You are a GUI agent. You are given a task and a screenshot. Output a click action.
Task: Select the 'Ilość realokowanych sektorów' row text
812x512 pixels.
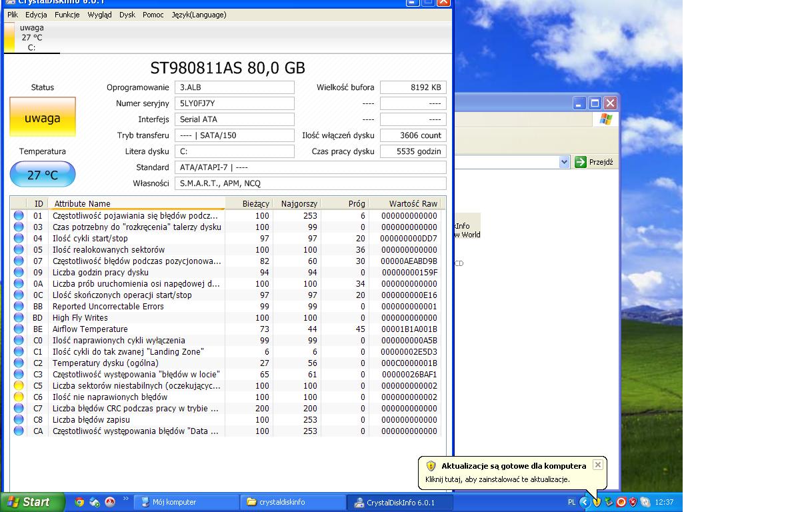109,249
